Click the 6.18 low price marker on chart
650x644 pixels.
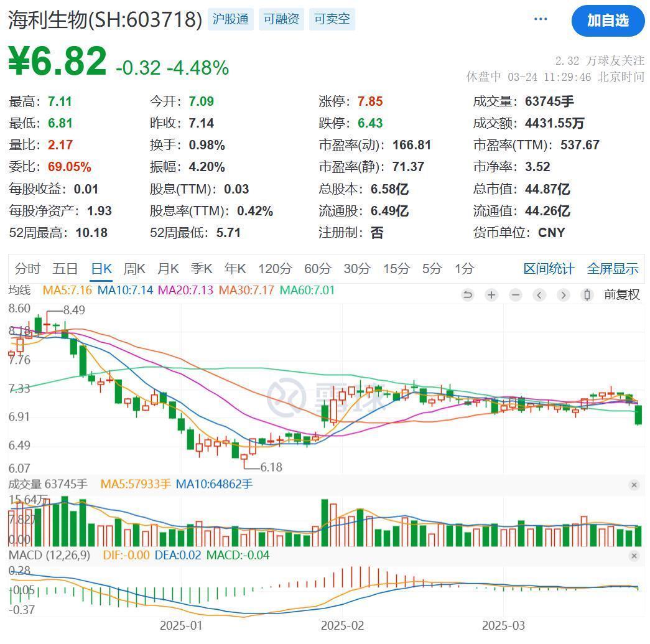[x=271, y=467]
